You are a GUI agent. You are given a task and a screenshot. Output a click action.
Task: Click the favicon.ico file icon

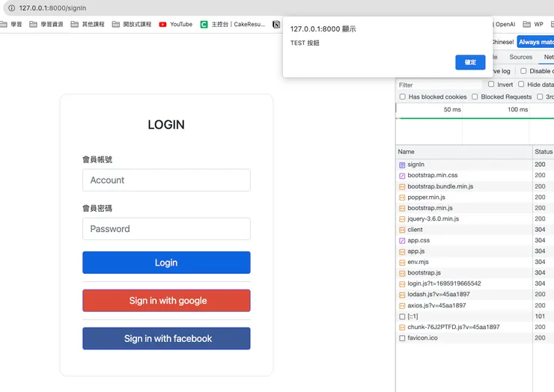point(402,338)
